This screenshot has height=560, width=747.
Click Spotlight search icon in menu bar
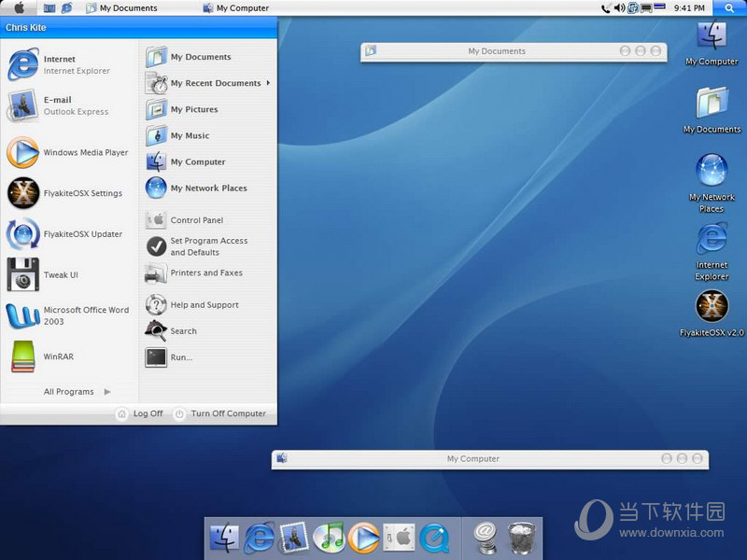pos(729,7)
